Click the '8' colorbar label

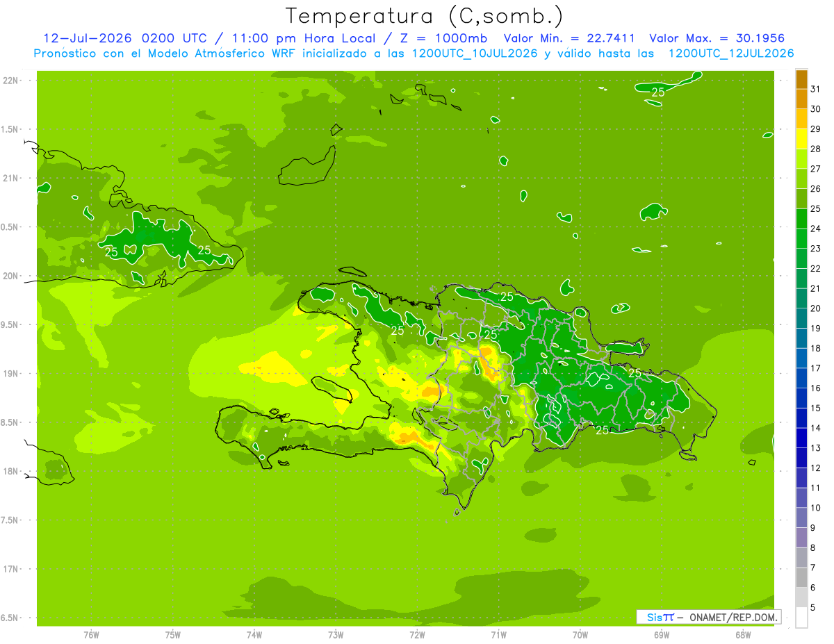pyautogui.click(x=813, y=548)
